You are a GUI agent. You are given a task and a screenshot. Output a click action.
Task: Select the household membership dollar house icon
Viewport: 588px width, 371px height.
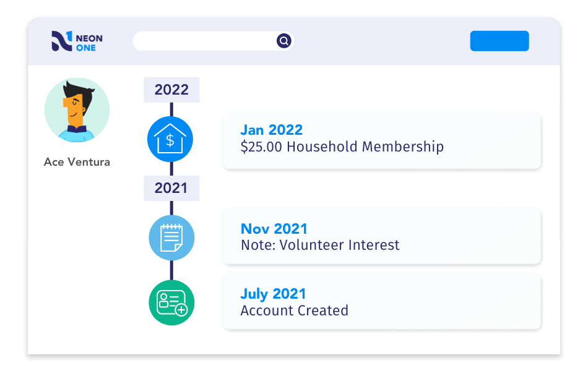pos(170,139)
